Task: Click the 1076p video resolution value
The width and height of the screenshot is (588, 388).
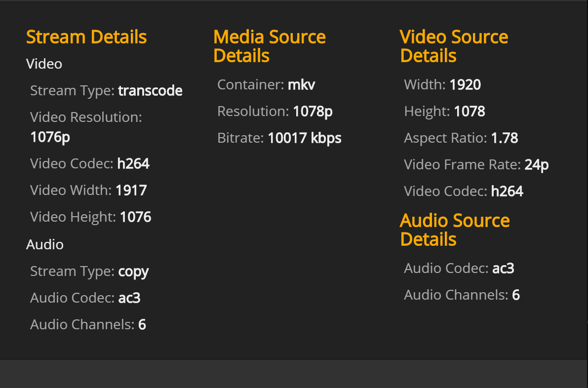Action: (50, 137)
